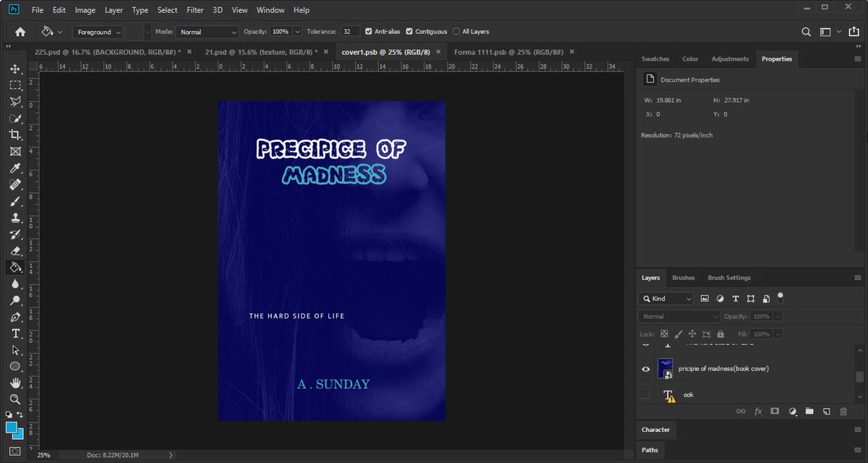Add a layer style via fx icon
The height and width of the screenshot is (463, 868).
758,411
